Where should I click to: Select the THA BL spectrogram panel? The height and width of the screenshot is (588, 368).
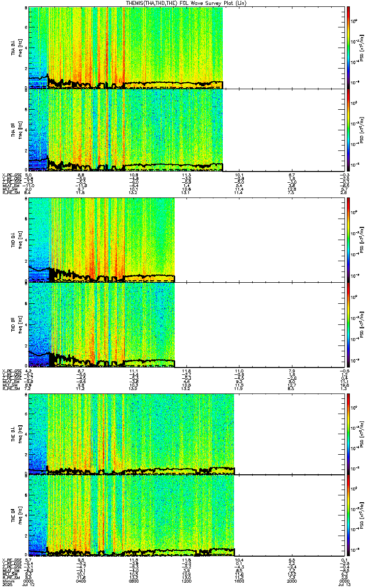186,48
